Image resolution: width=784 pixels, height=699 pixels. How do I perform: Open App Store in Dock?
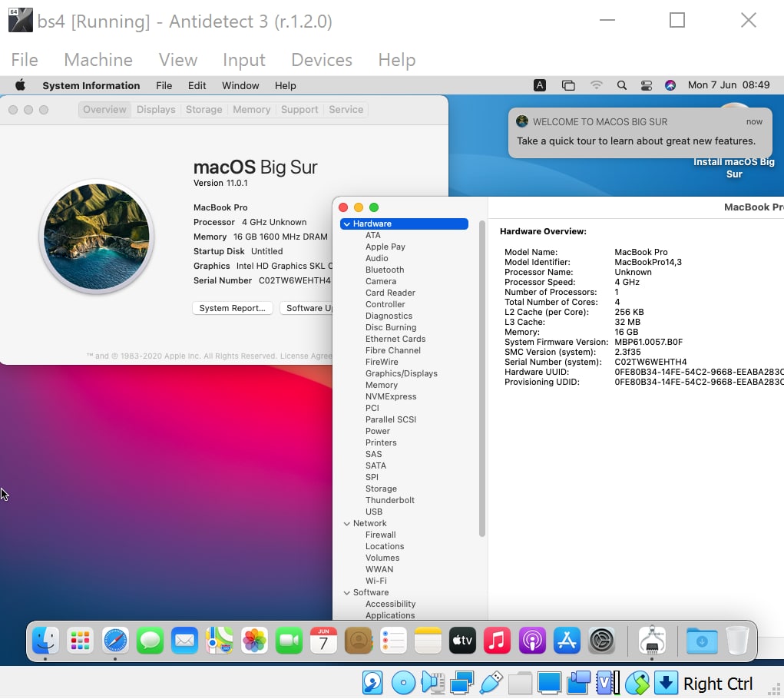point(567,640)
